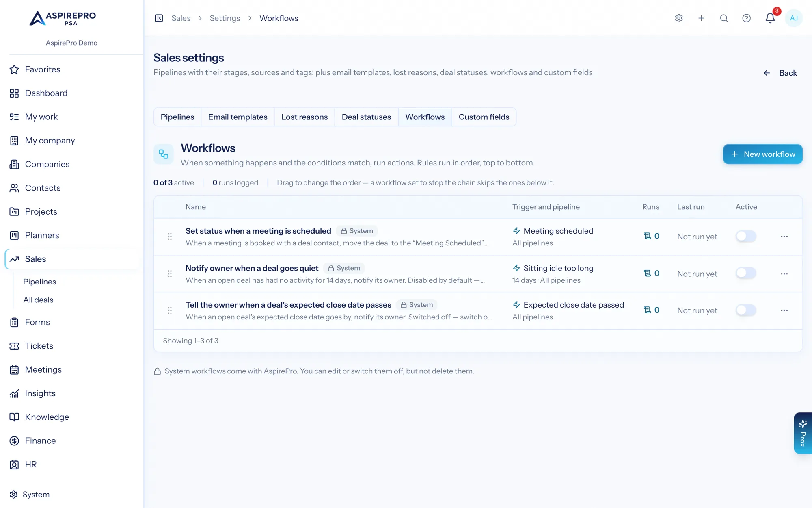Open Pipelines under Sales in sidebar
The width and height of the screenshot is (812, 508).
pos(40,282)
